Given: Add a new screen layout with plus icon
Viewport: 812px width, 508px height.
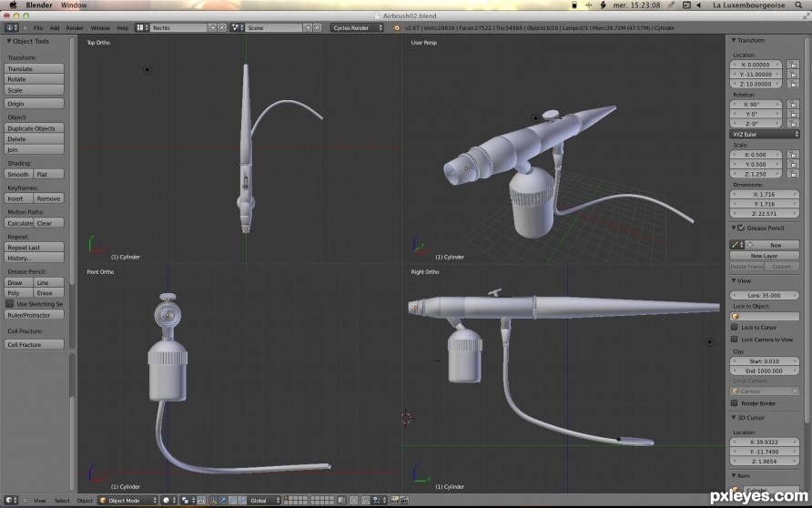Looking at the screenshot, I should (x=213, y=27).
